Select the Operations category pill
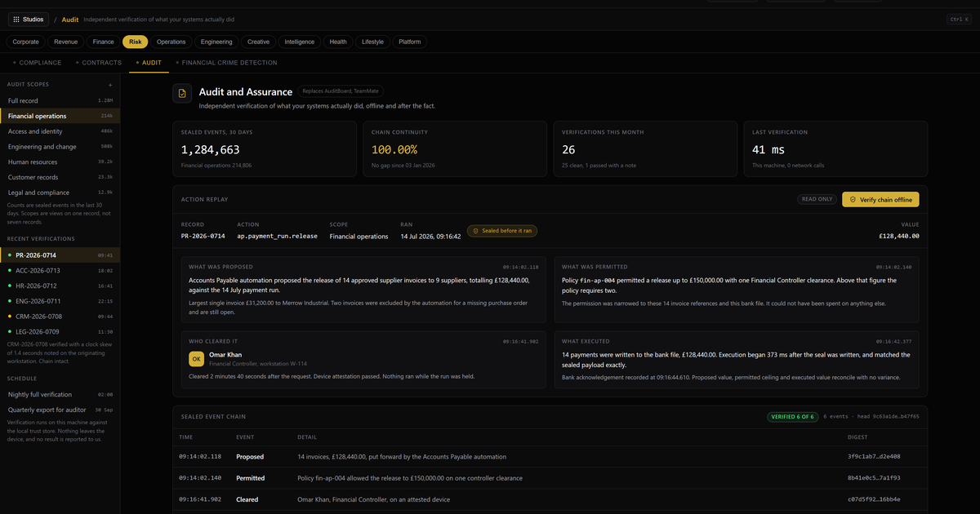Screen dimensions: 980x514 [171, 42]
